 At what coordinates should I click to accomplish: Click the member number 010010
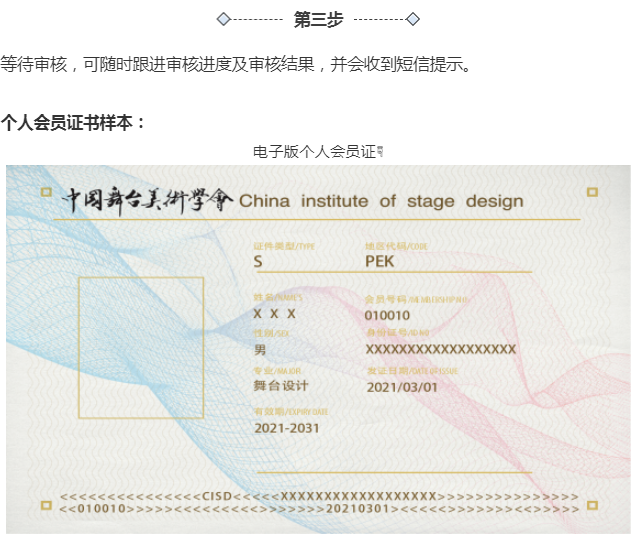(x=387, y=315)
